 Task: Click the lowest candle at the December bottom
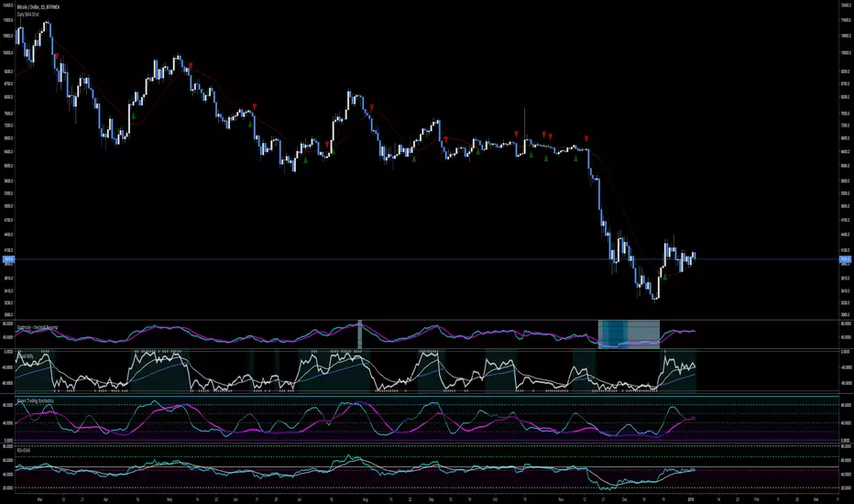pos(655,295)
